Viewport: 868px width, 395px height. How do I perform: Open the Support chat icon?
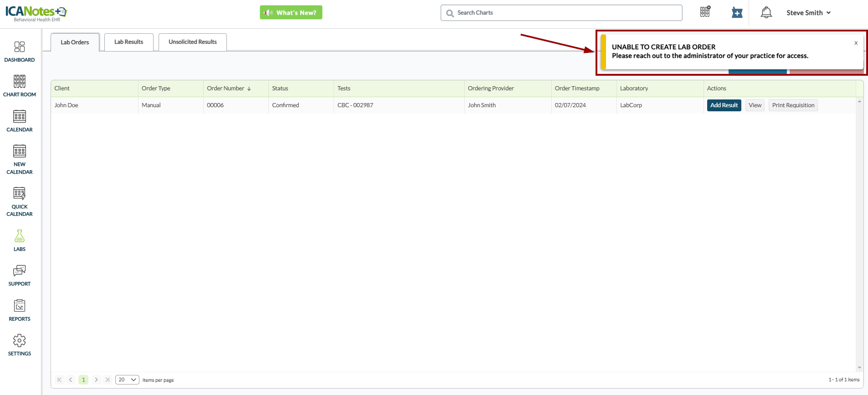pyautogui.click(x=20, y=275)
